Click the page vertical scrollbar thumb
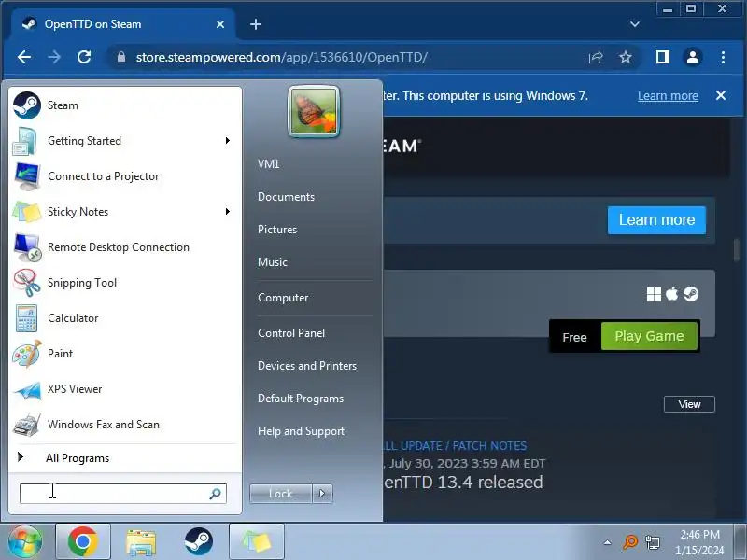Screen dimensions: 747x560 [737, 249]
